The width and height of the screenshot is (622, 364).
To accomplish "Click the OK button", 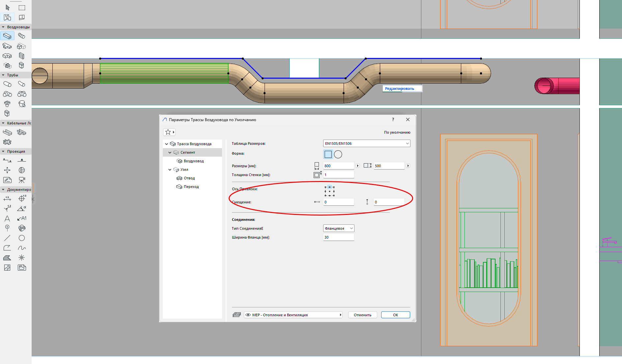I will pos(395,315).
